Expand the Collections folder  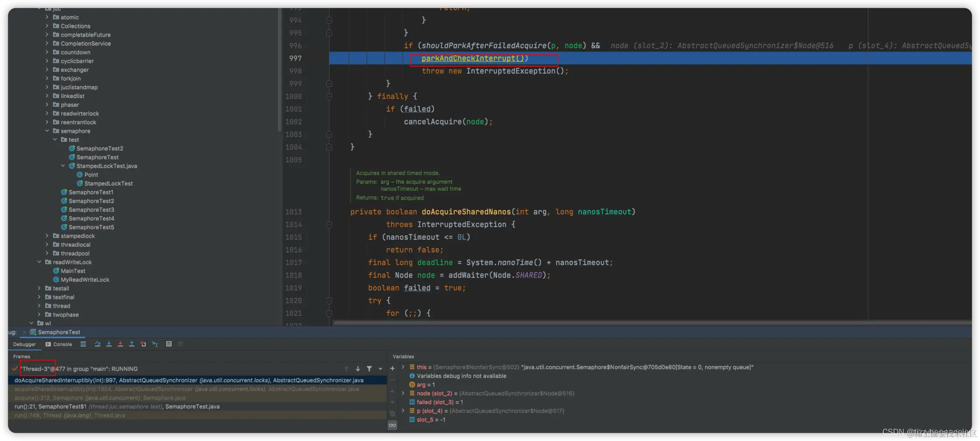[47, 26]
